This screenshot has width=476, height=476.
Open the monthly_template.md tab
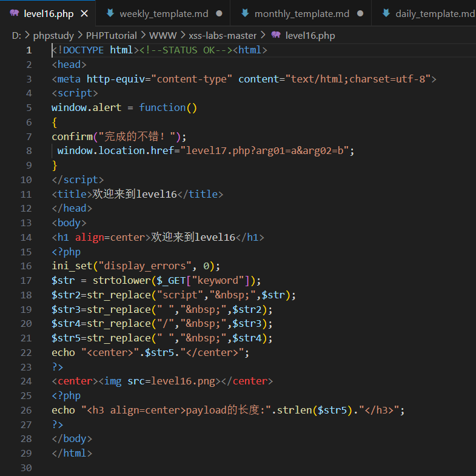coord(302,14)
